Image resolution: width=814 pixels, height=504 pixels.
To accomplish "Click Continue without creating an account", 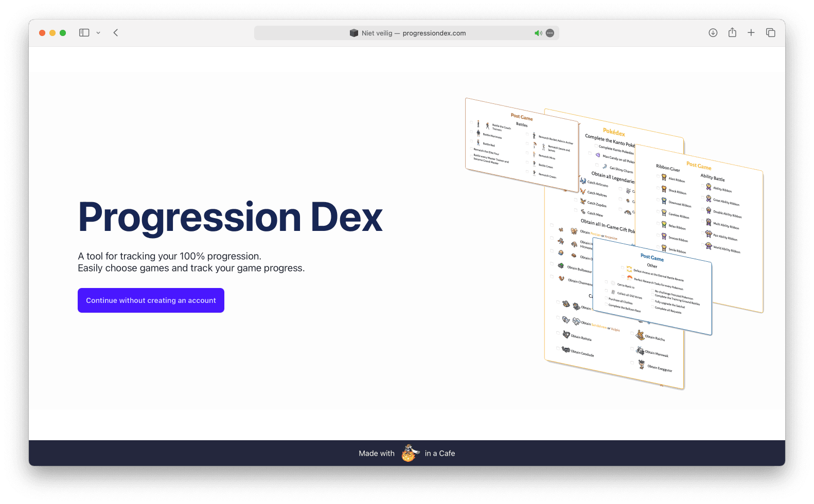I will (151, 300).
